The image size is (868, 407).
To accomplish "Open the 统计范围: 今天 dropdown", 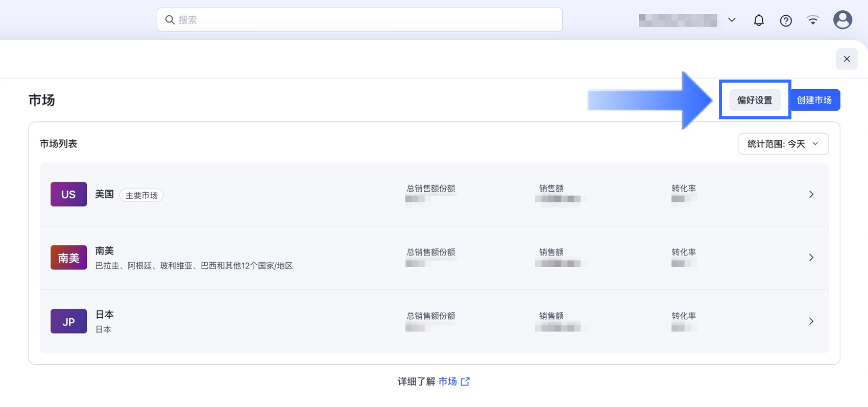I will [783, 144].
